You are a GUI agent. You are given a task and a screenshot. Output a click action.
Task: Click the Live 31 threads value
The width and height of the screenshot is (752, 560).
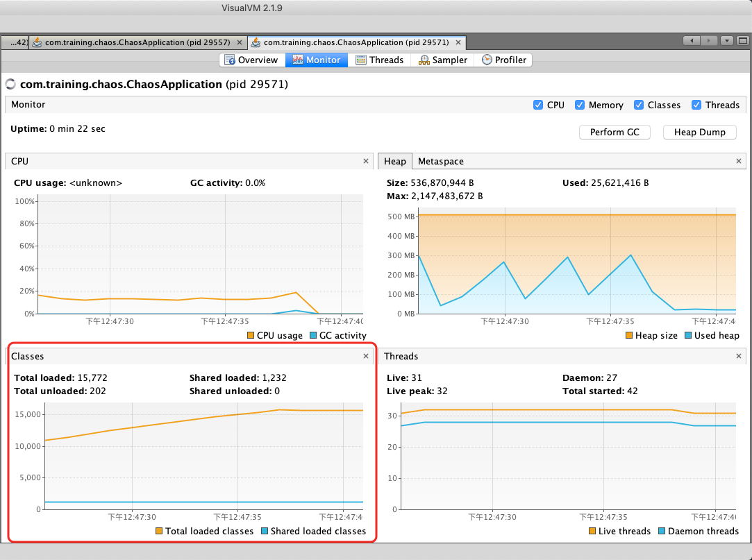[x=417, y=377]
